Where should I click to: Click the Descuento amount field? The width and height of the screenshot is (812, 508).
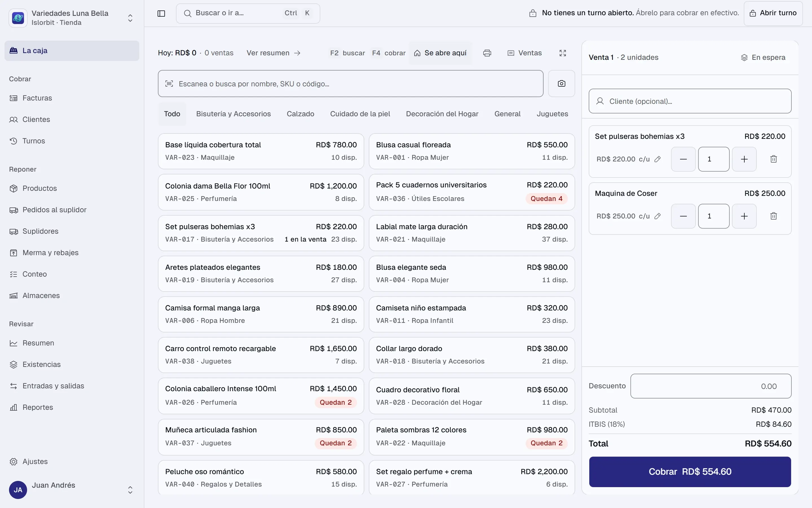tap(711, 386)
